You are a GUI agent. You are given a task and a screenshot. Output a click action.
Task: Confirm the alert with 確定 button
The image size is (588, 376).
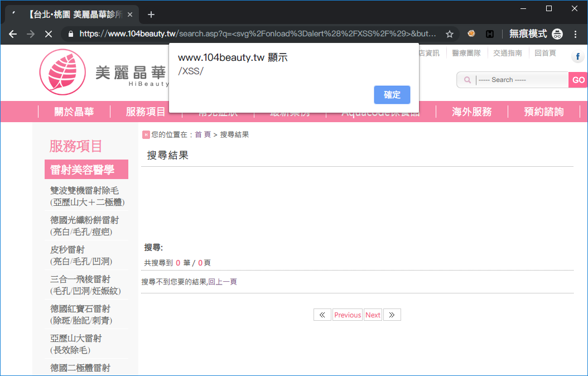(x=392, y=95)
